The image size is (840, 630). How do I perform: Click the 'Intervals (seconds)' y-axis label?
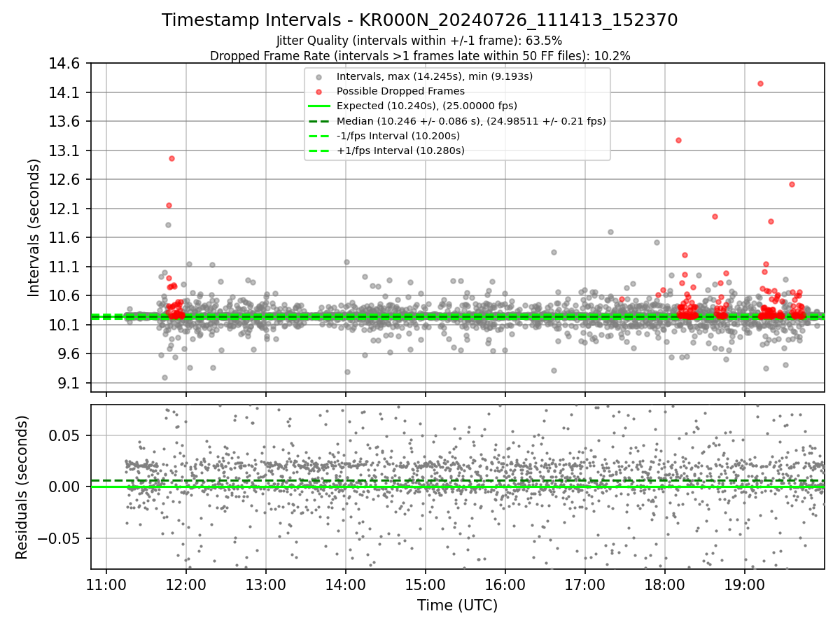click(x=34, y=227)
